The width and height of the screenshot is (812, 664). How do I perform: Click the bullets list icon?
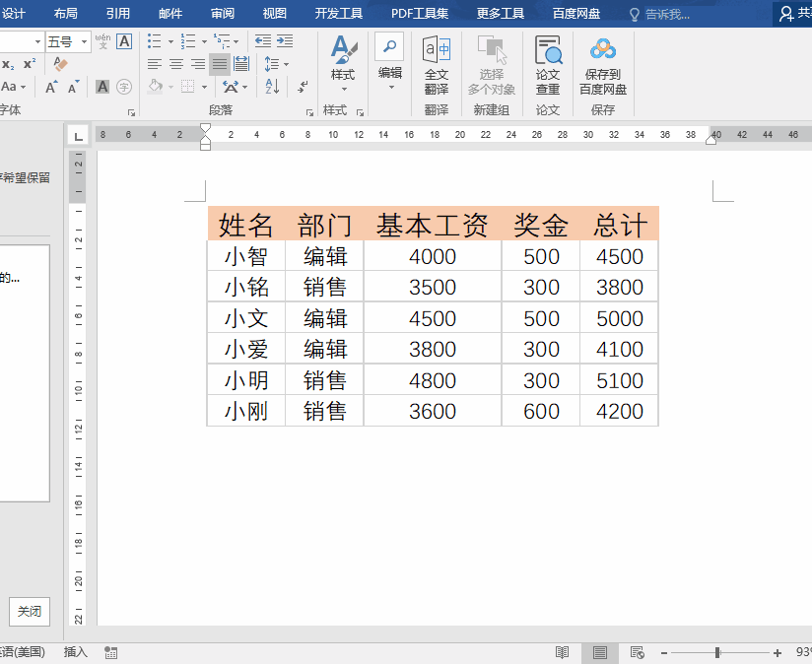click(x=155, y=41)
